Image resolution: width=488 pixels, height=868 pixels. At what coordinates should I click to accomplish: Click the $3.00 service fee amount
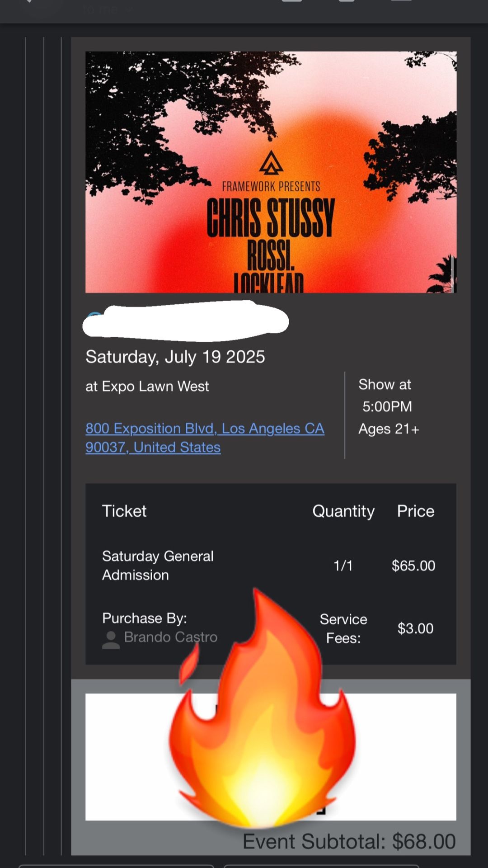(x=415, y=628)
